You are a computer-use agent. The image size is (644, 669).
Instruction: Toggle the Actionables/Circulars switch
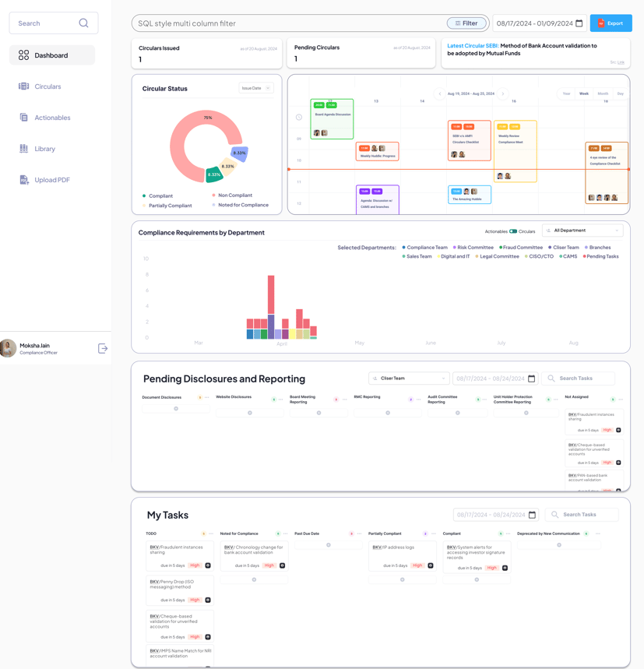[513, 231]
